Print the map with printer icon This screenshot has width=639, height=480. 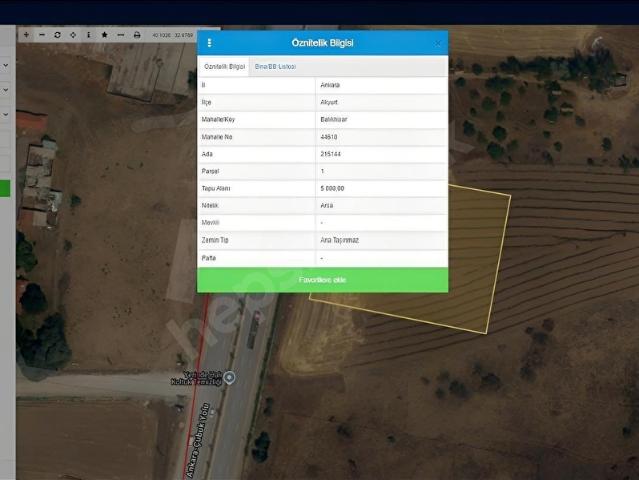tap(137, 35)
